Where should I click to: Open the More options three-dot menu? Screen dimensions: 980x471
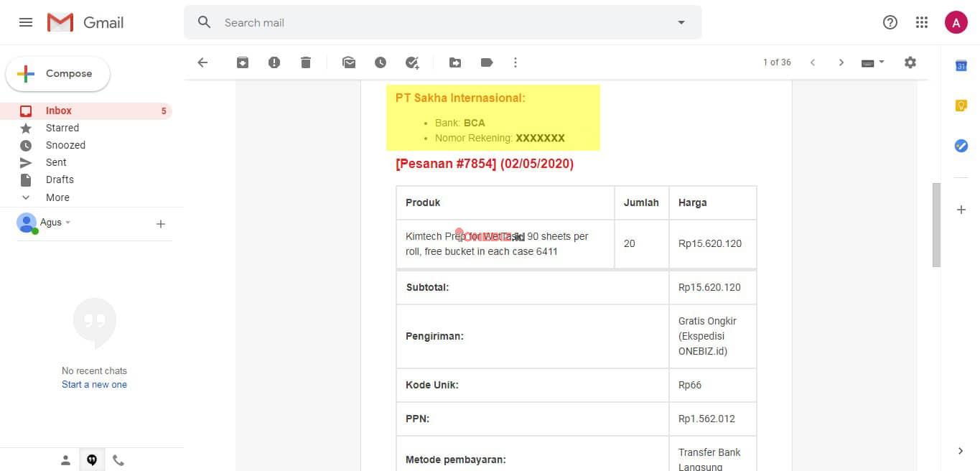(515, 62)
